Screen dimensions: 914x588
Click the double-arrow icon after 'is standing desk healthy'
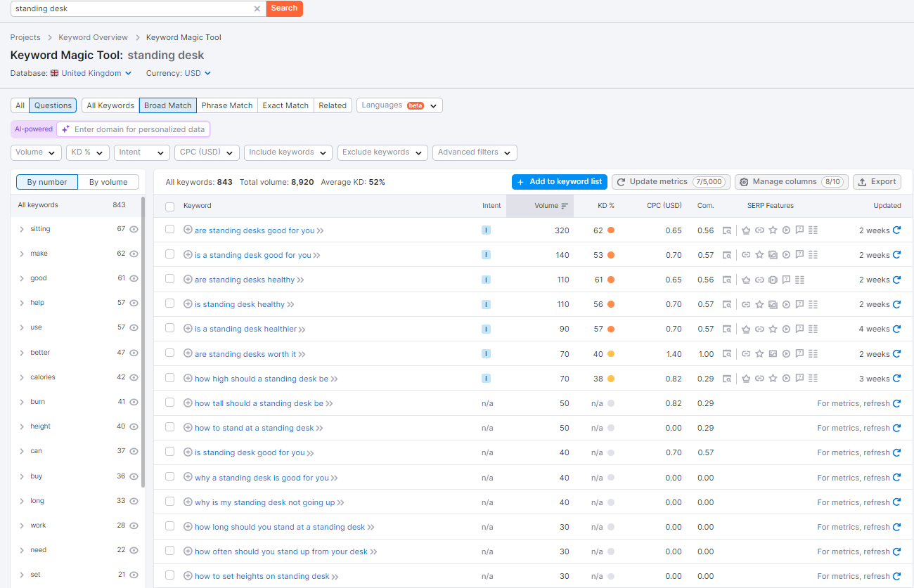291,305
